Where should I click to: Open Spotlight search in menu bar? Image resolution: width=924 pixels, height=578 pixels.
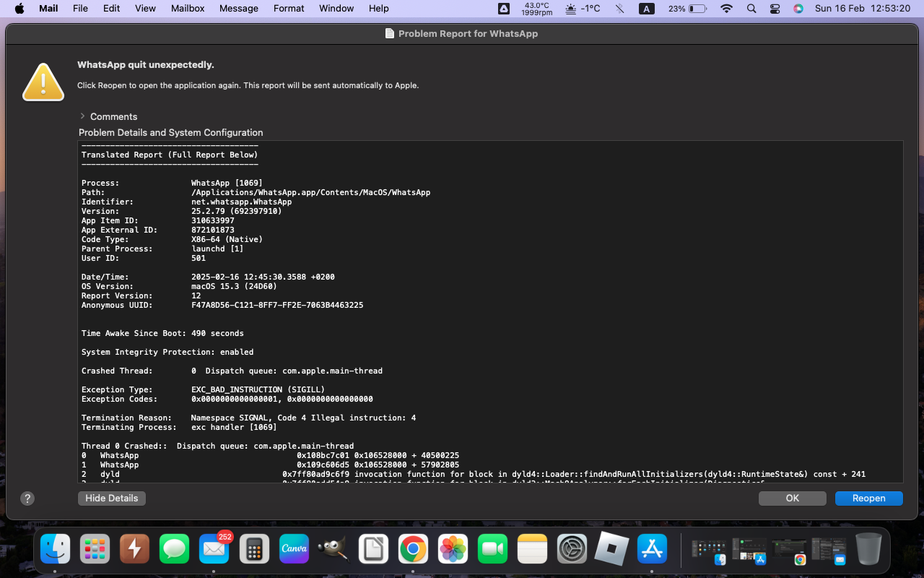[x=751, y=9]
